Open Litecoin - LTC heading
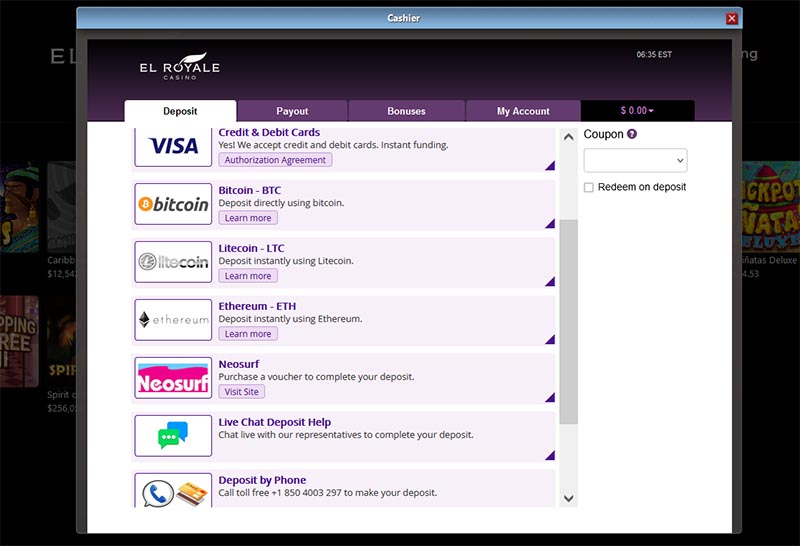Viewport: 800px width, 546px height. [x=251, y=249]
